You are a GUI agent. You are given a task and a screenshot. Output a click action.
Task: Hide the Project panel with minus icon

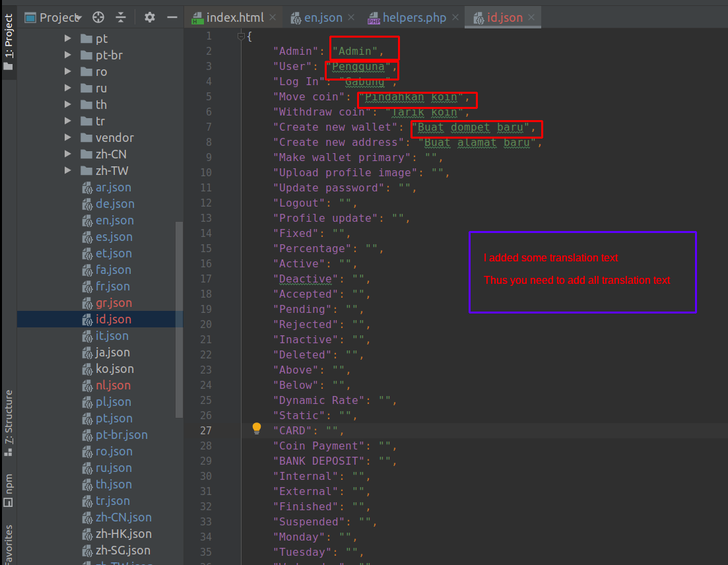172,18
